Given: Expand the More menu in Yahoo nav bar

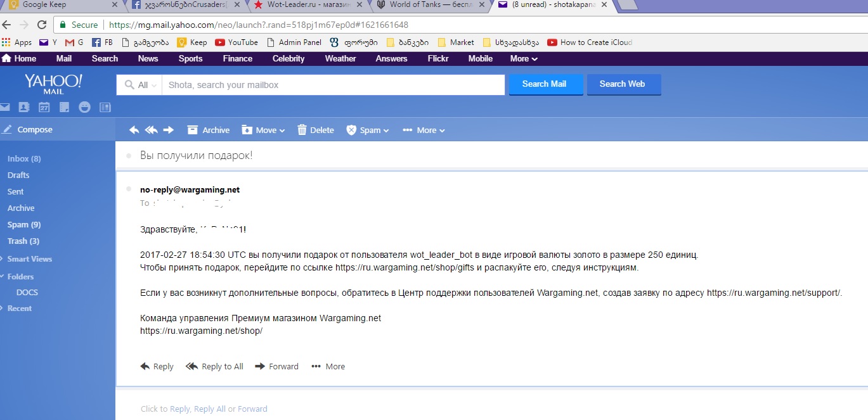Looking at the screenshot, I should click(524, 58).
